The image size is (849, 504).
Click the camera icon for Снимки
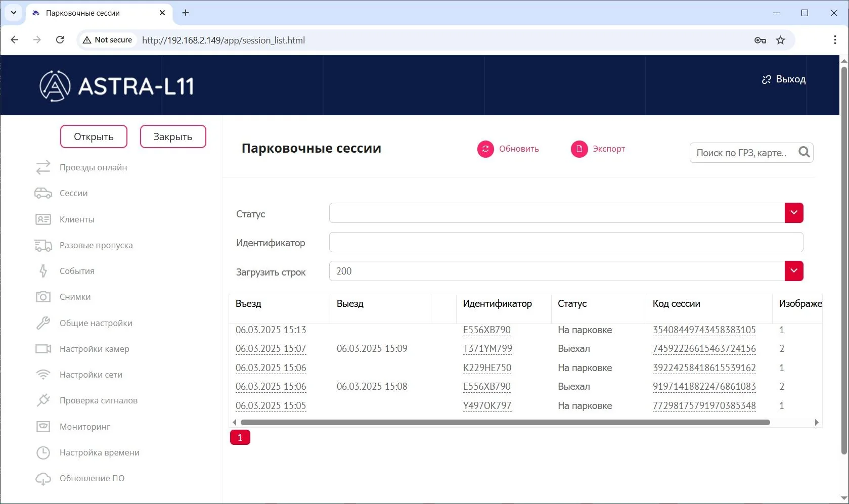(x=43, y=297)
